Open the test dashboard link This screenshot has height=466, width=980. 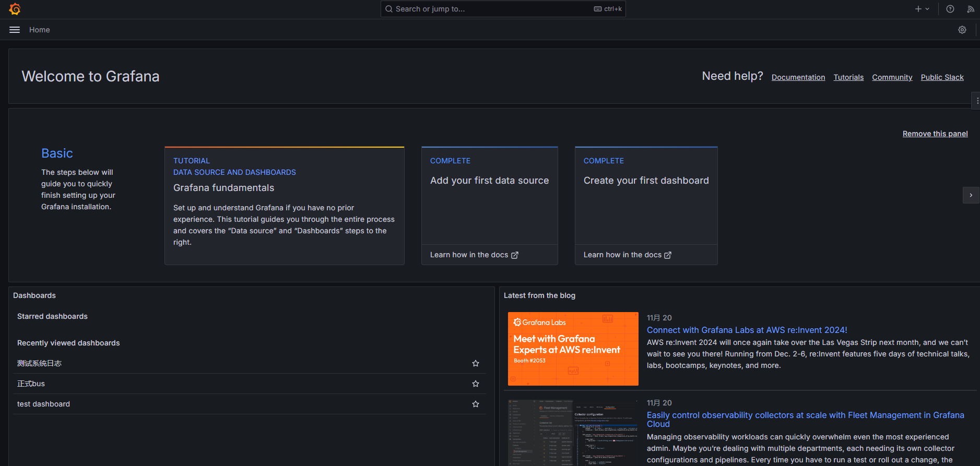(x=43, y=404)
